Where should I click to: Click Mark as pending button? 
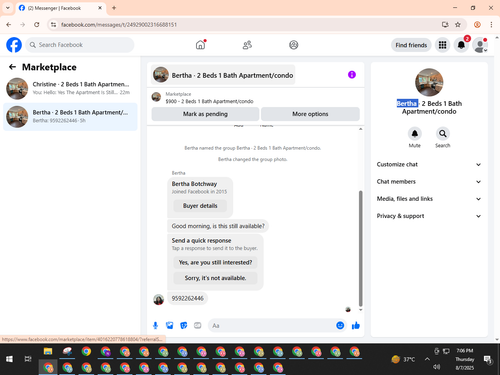(x=205, y=114)
